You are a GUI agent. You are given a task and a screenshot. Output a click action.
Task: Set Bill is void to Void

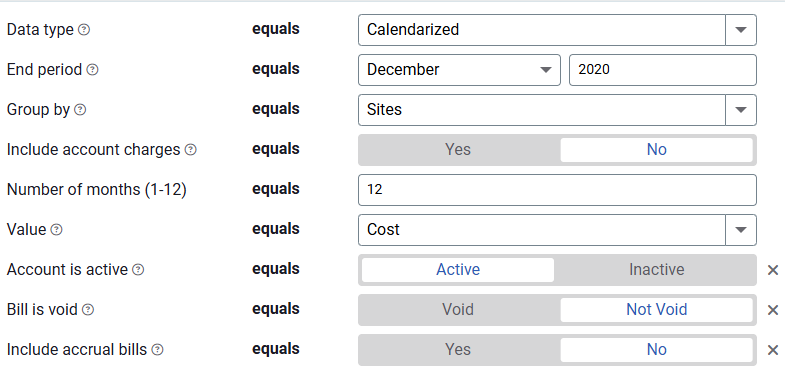tap(458, 310)
